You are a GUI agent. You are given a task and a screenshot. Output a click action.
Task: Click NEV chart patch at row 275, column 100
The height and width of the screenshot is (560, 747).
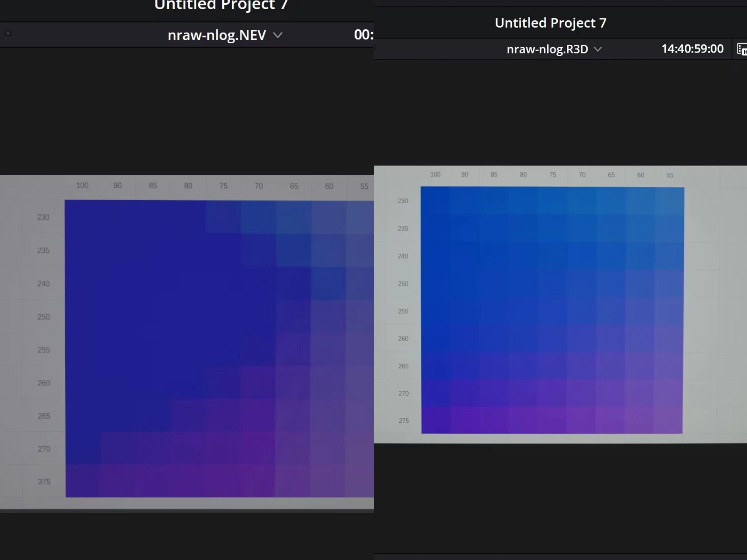click(x=82, y=481)
